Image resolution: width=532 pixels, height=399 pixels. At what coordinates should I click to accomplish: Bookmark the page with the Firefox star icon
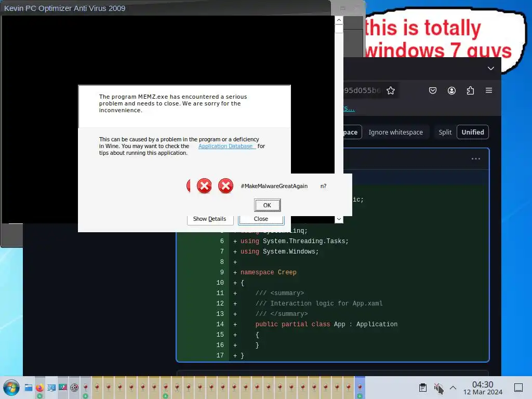391,90
